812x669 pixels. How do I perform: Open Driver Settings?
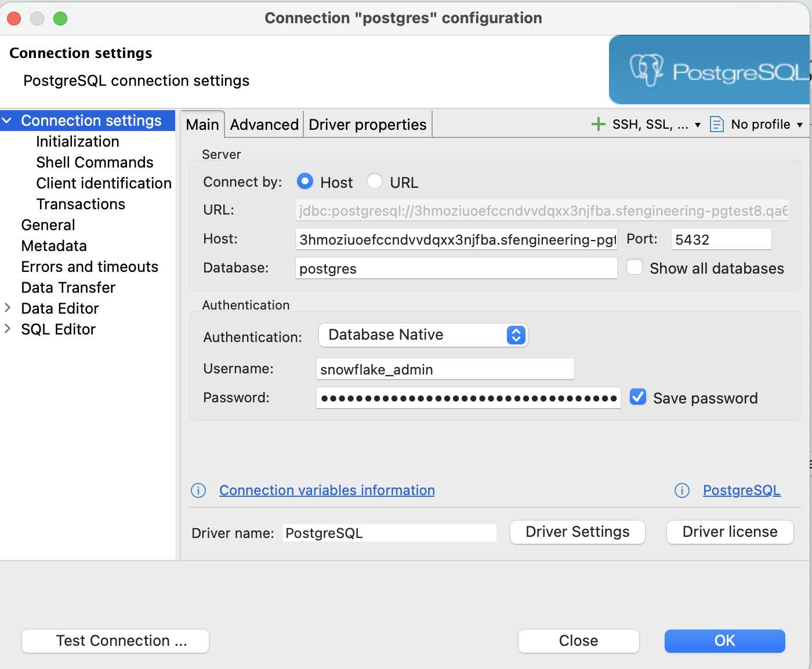[x=577, y=532]
